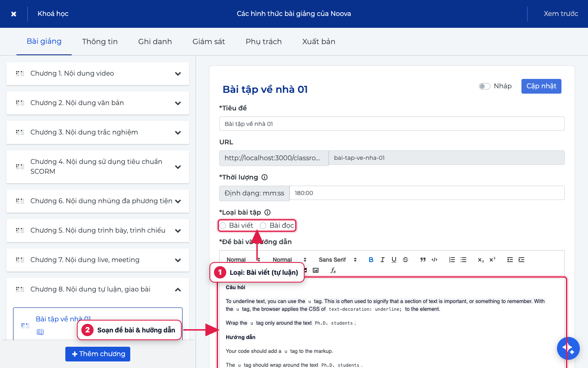Click the Thời lượng 180:00 input field
This screenshot has width=588, height=368.
coord(427,193)
